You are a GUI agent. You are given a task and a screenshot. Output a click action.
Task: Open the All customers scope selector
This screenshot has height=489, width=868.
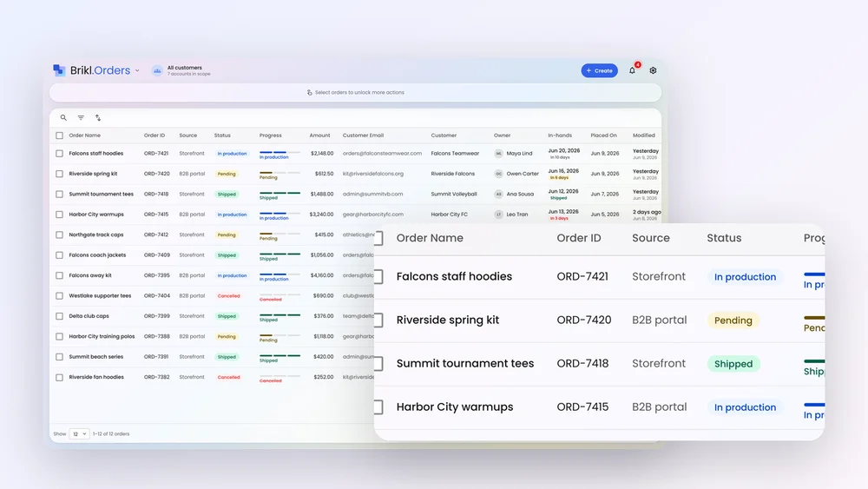[x=181, y=70]
